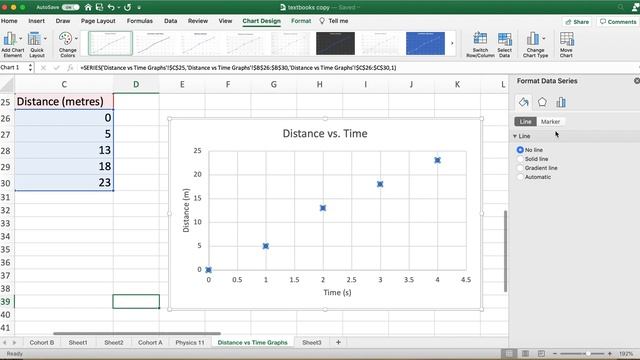
Task: Select the No line radio option
Action: 520,150
